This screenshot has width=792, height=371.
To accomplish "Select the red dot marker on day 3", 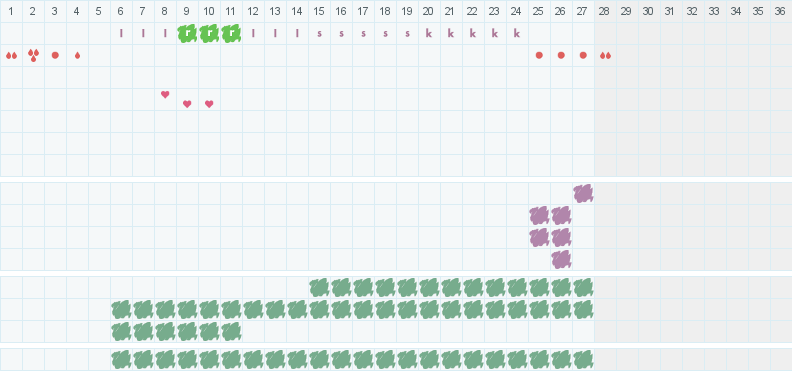I will point(55,56).
